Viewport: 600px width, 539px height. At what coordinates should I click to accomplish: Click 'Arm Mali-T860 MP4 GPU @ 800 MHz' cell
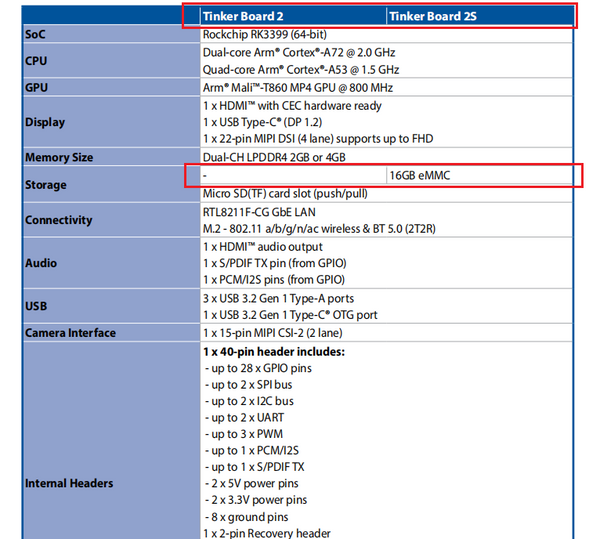(x=298, y=88)
